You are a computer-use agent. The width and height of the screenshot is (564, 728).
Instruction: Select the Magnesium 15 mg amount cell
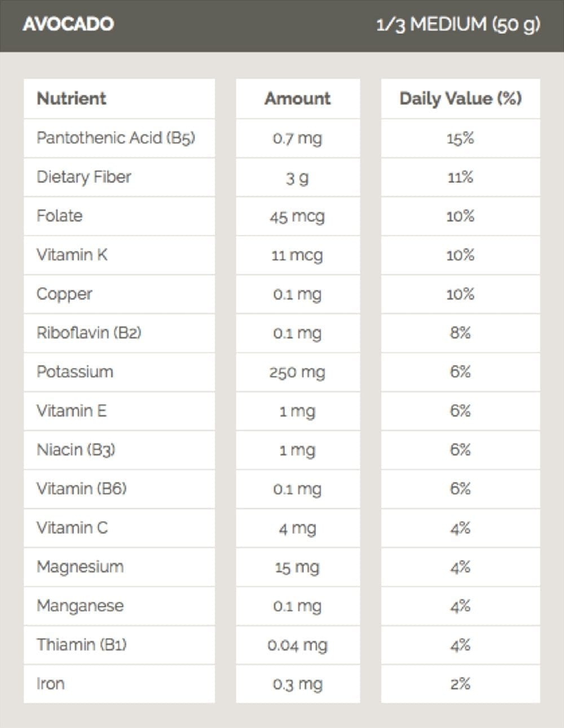pyautogui.click(x=298, y=567)
